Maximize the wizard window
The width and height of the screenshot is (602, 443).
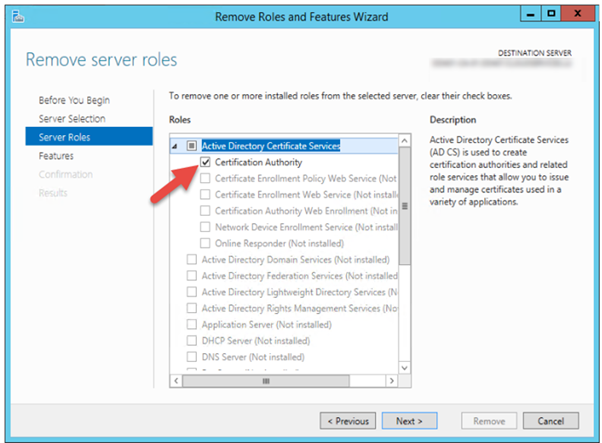[x=551, y=14]
